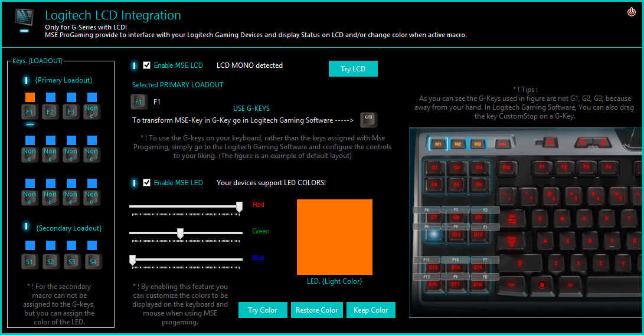The image size is (644, 335).
Task: Select the F2 key in Primary Loadout
Action: point(50,111)
